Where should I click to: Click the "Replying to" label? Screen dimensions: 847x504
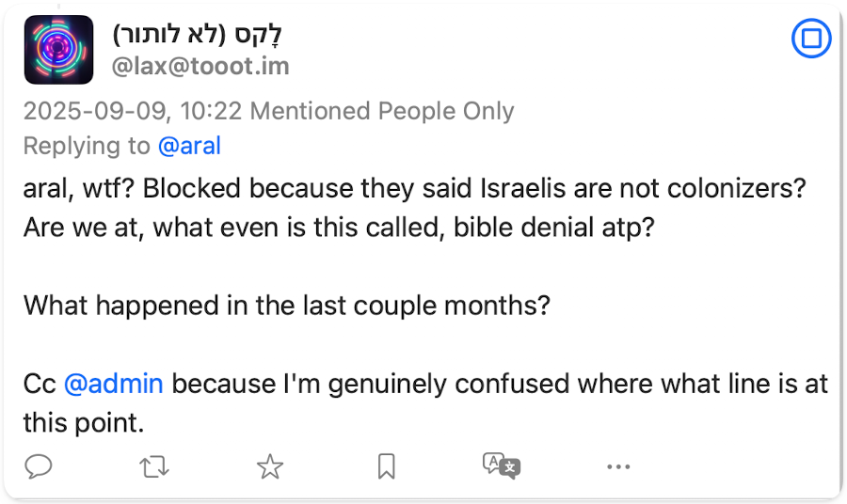(x=86, y=146)
